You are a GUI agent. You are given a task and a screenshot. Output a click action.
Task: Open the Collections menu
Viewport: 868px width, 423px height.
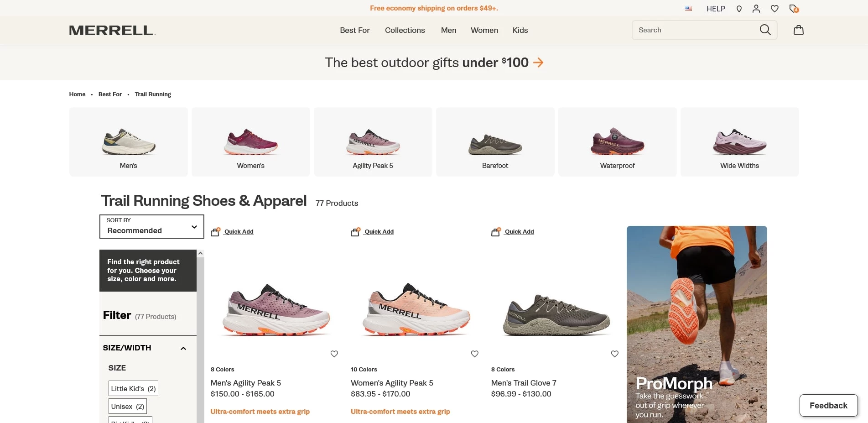405,30
